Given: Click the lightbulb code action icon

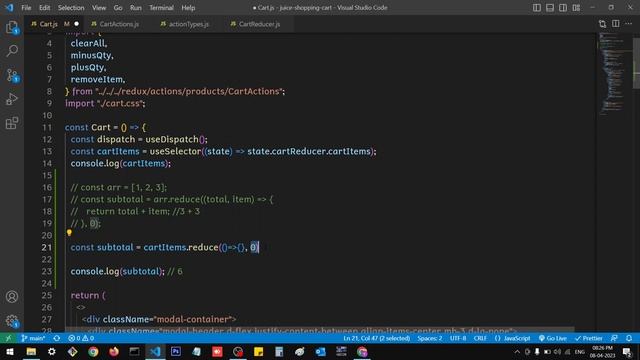Looking at the screenshot, I should (x=69, y=233).
